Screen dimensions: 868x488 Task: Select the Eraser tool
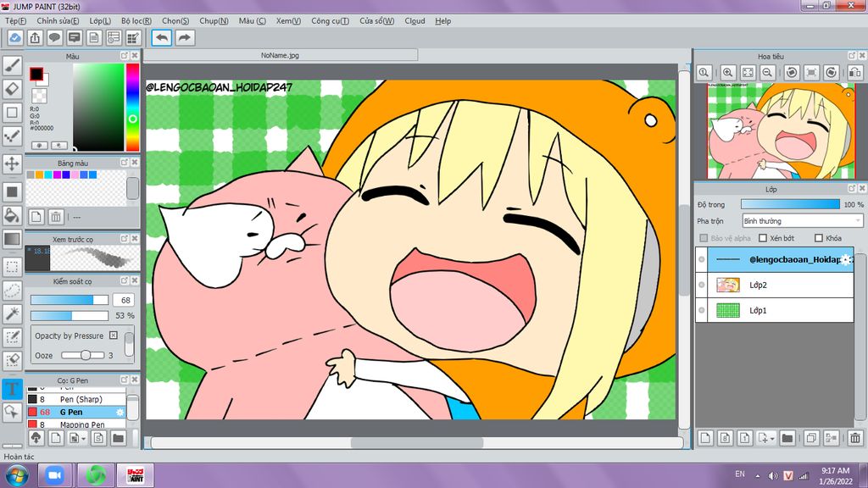coord(12,88)
